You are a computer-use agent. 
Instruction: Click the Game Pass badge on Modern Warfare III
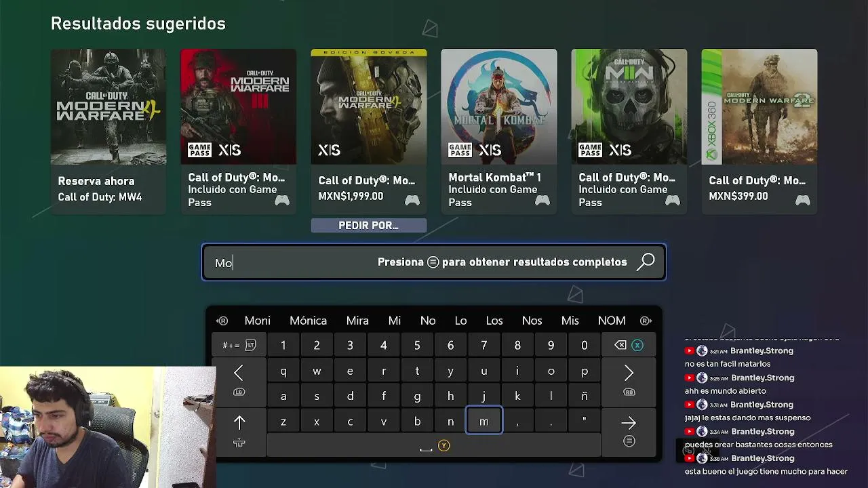click(x=199, y=150)
